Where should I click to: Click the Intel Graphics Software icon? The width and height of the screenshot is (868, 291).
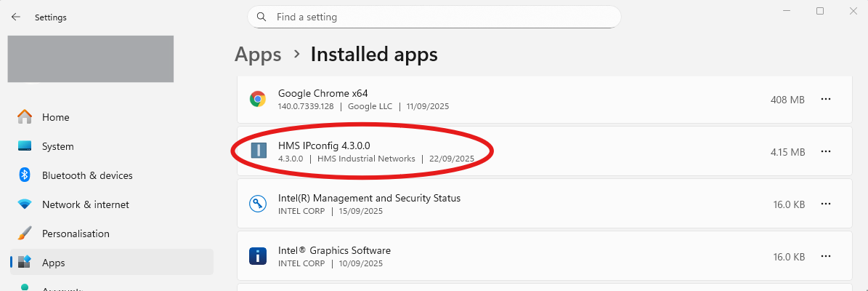(x=257, y=256)
